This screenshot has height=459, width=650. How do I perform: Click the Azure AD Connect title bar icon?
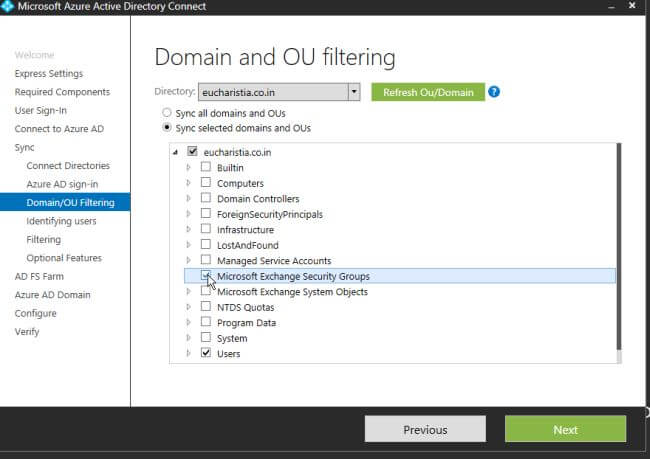click(8, 7)
